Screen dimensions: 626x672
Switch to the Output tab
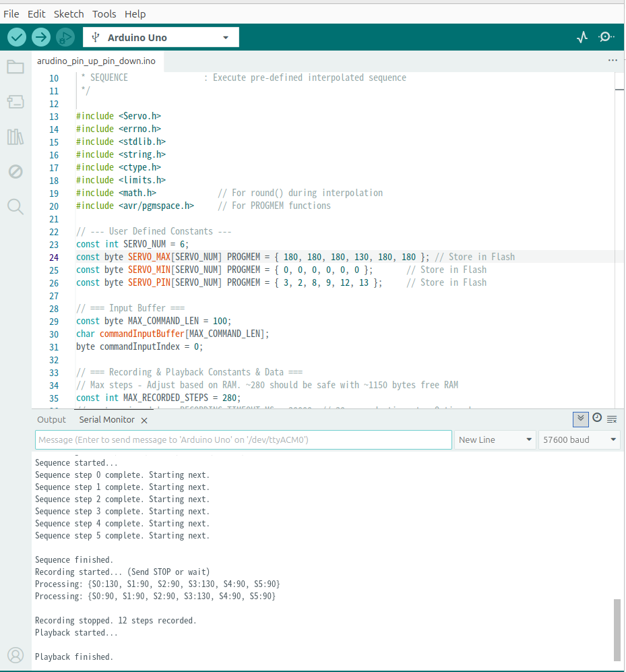point(51,419)
